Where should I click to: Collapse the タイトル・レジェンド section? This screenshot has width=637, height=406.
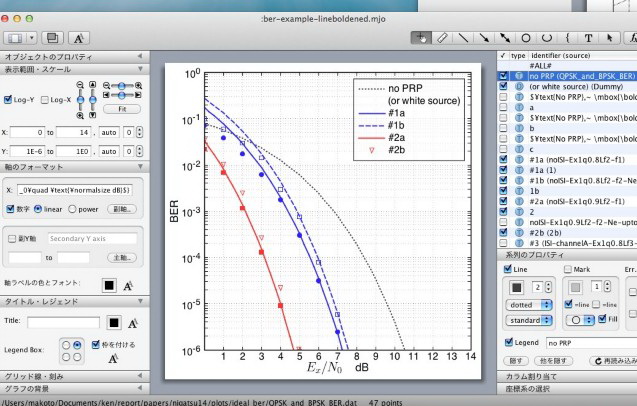[140, 301]
